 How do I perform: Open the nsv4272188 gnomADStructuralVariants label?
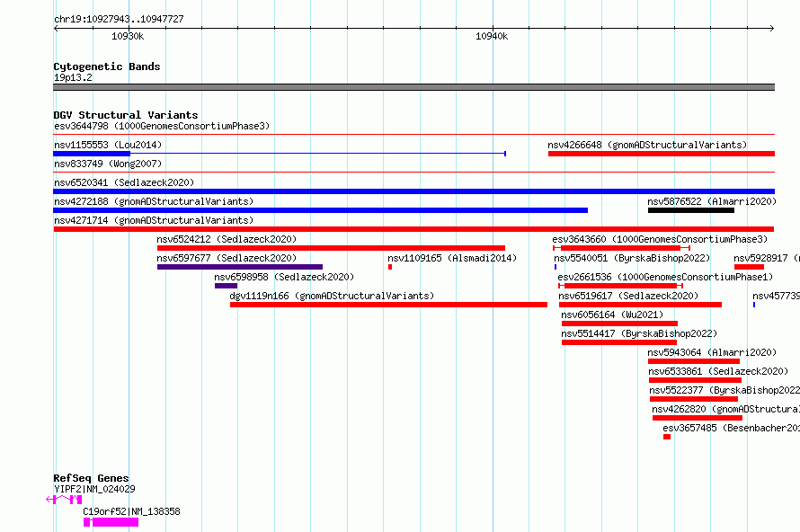pos(154,201)
